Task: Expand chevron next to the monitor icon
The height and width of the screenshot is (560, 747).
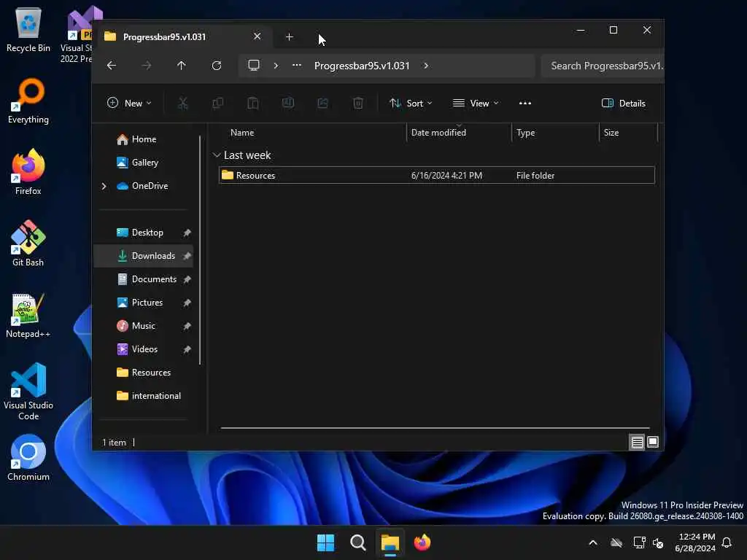Action: pyautogui.click(x=276, y=66)
